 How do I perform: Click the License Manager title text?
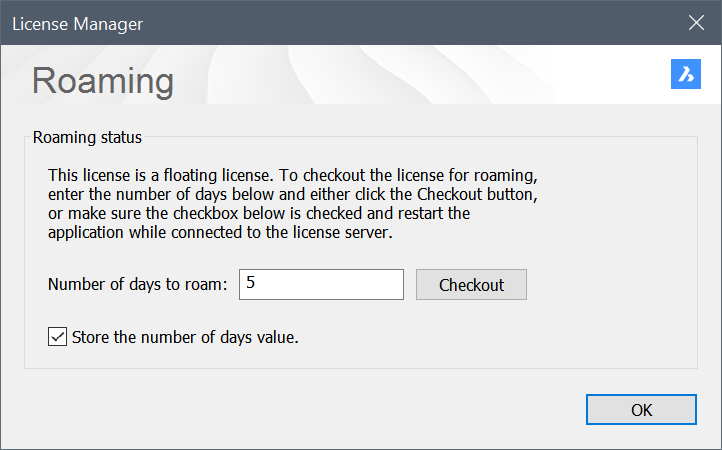77,22
